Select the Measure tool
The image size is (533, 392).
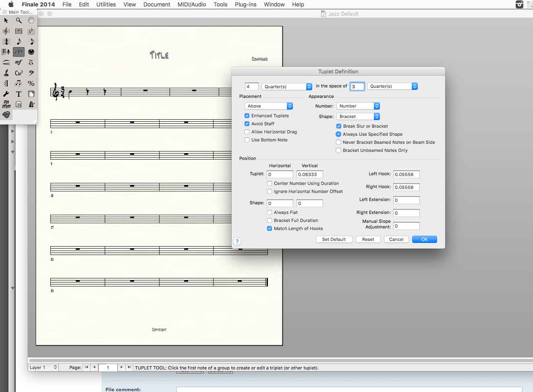click(19, 31)
